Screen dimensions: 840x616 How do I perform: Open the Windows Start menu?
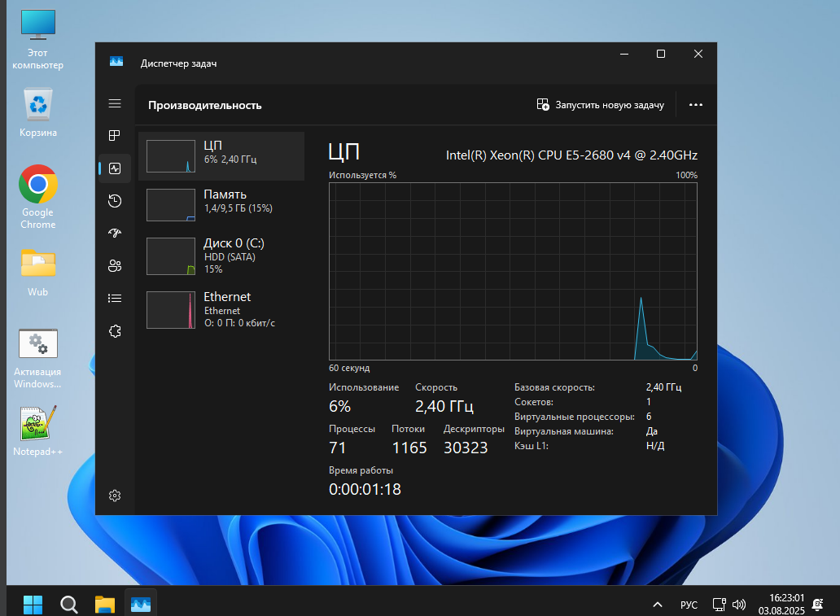33,605
